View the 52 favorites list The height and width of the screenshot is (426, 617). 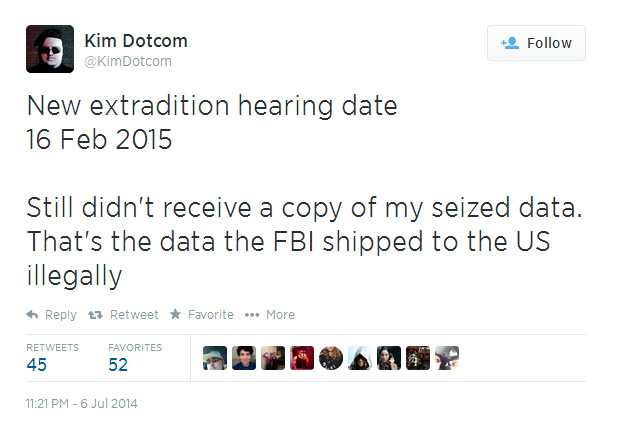pyautogui.click(x=118, y=365)
